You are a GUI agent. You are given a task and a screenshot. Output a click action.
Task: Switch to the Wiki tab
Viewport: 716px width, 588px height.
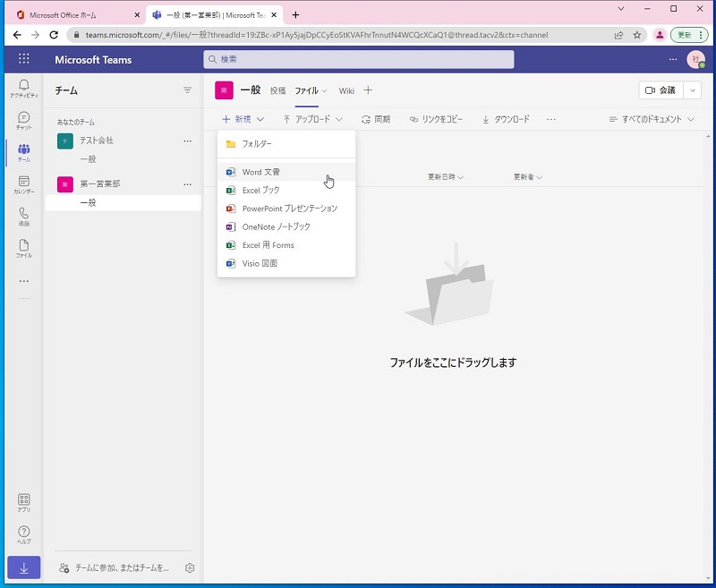[x=346, y=90]
